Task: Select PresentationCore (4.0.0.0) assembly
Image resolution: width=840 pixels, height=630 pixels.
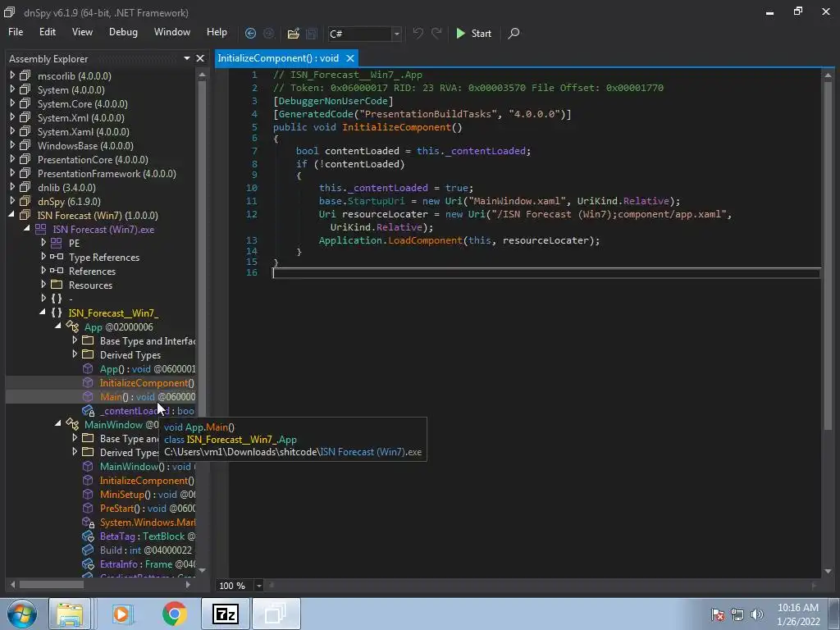Action: pyautogui.click(x=93, y=159)
